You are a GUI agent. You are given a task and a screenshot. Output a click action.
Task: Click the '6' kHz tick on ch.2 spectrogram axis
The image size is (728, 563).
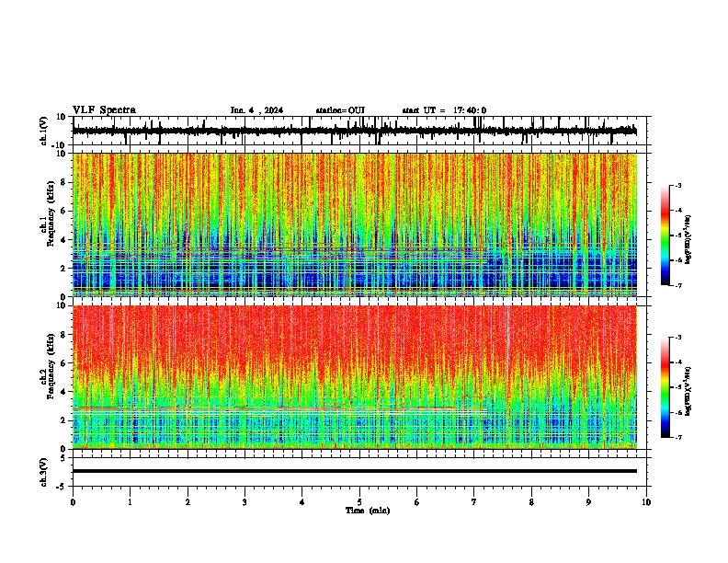[x=63, y=362]
